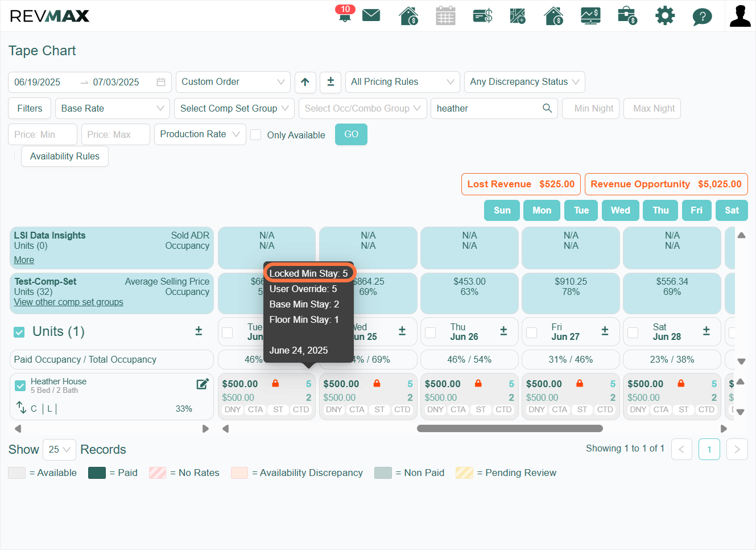Click the plus-minus adjuster for Thu Jun 26
Screen dimensions: 756x550
coord(503,331)
